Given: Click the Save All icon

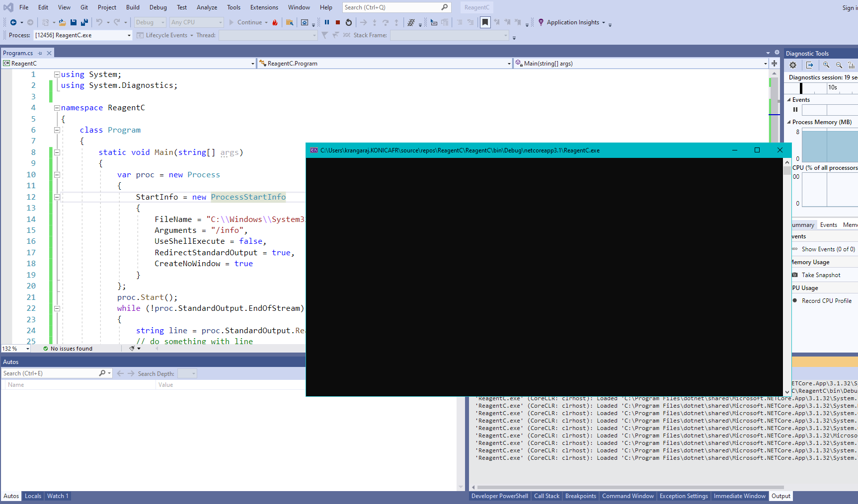Looking at the screenshot, I should tap(84, 22).
